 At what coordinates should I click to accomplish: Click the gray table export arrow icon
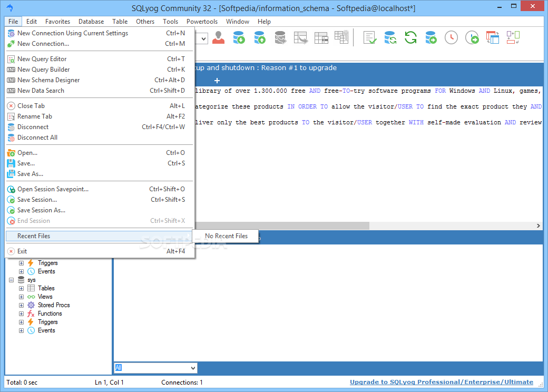300,37
